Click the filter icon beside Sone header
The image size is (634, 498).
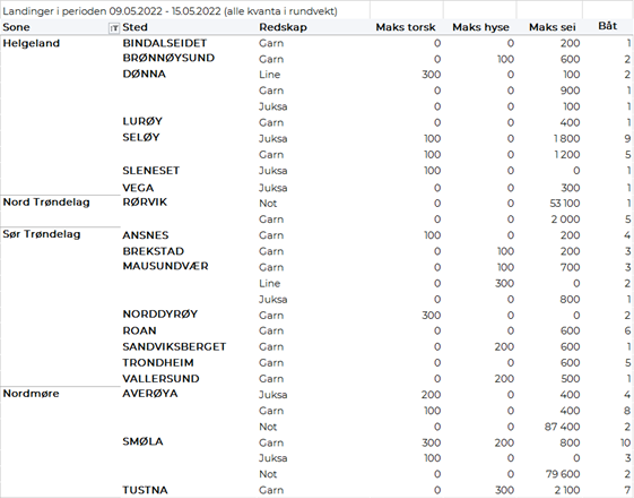(x=113, y=28)
